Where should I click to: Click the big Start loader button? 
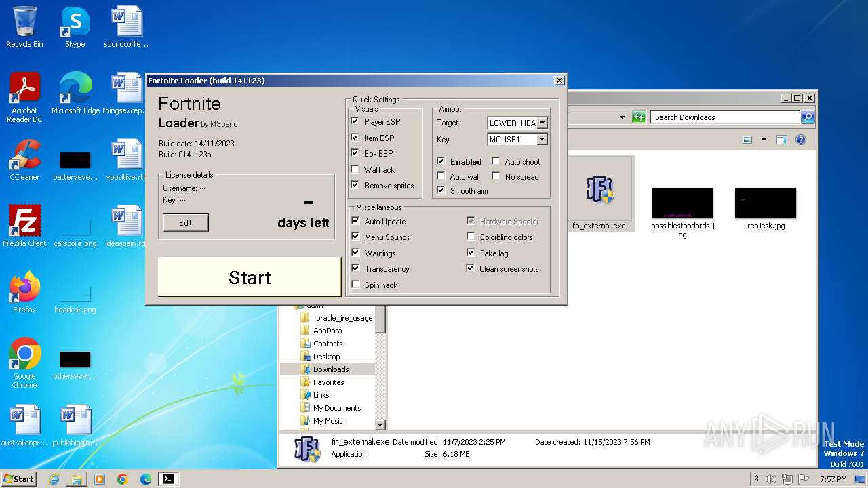(249, 277)
